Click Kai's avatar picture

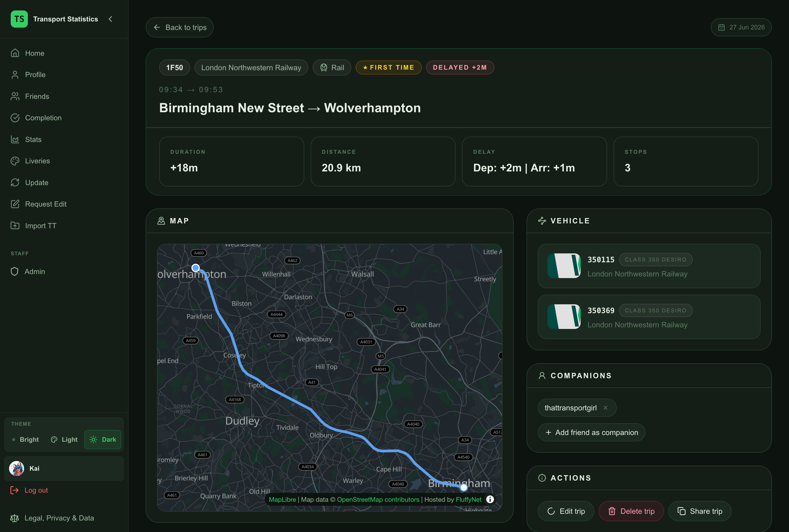17,469
